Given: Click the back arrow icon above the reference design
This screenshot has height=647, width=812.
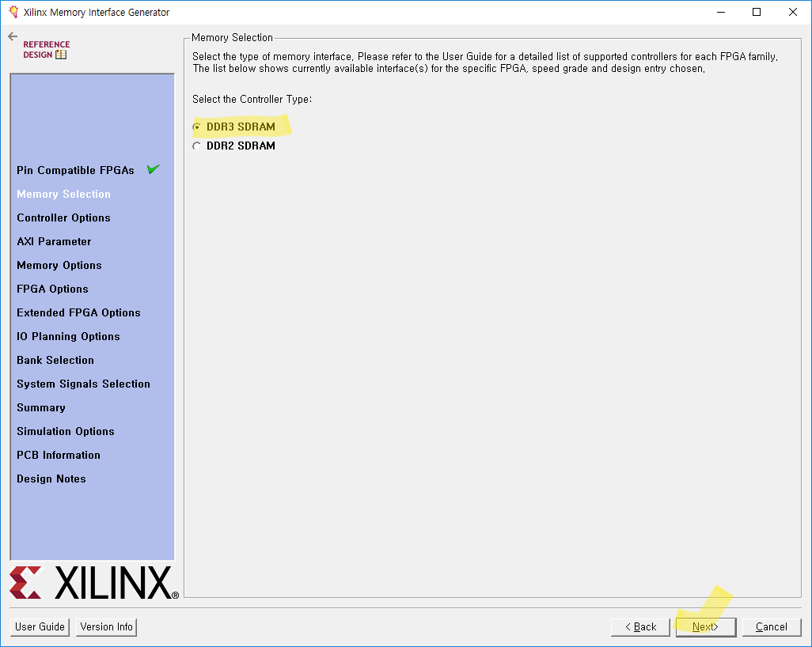Looking at the screenshot, I should 13,36.
